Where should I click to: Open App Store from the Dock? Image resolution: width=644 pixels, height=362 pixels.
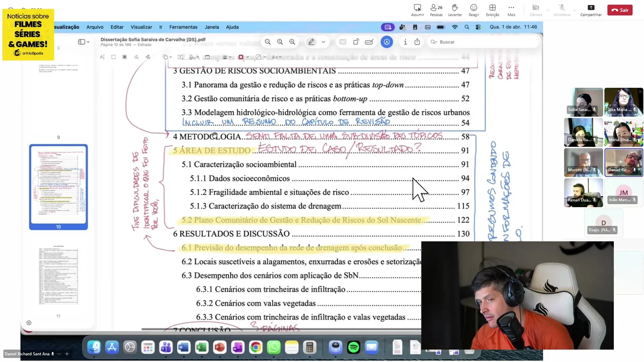[x=112, y=347]
